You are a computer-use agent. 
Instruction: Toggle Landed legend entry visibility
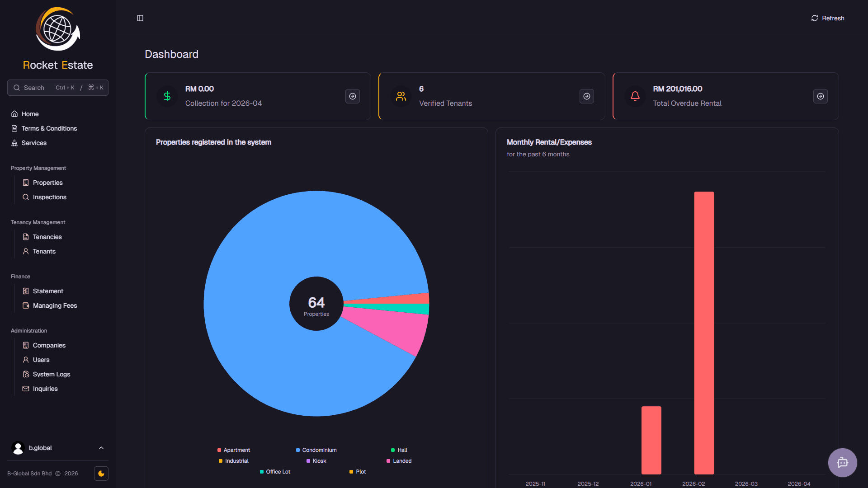point(399,461)
